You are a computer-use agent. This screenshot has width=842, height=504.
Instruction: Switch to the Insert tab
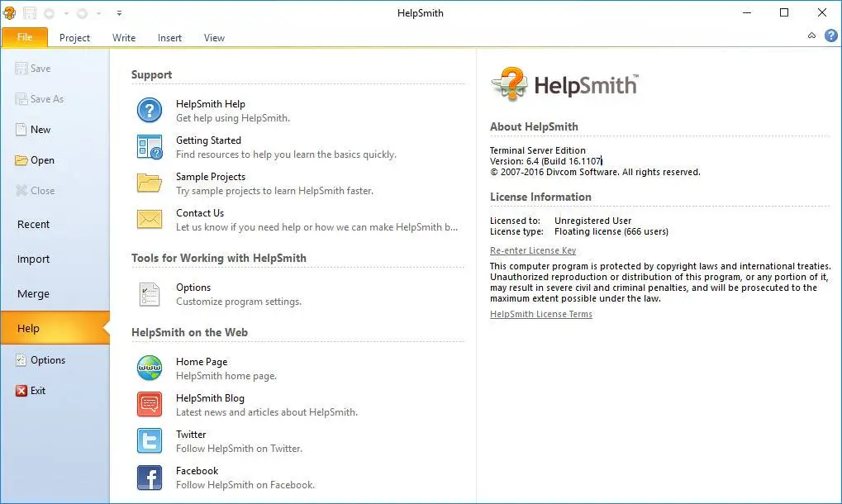click(x=169, y=37)
